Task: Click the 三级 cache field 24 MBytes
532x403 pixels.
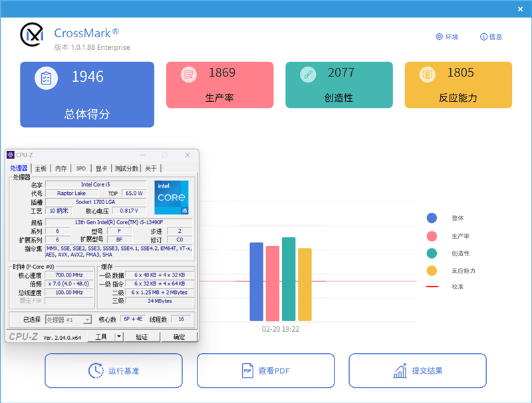Action: coord(160,301)
